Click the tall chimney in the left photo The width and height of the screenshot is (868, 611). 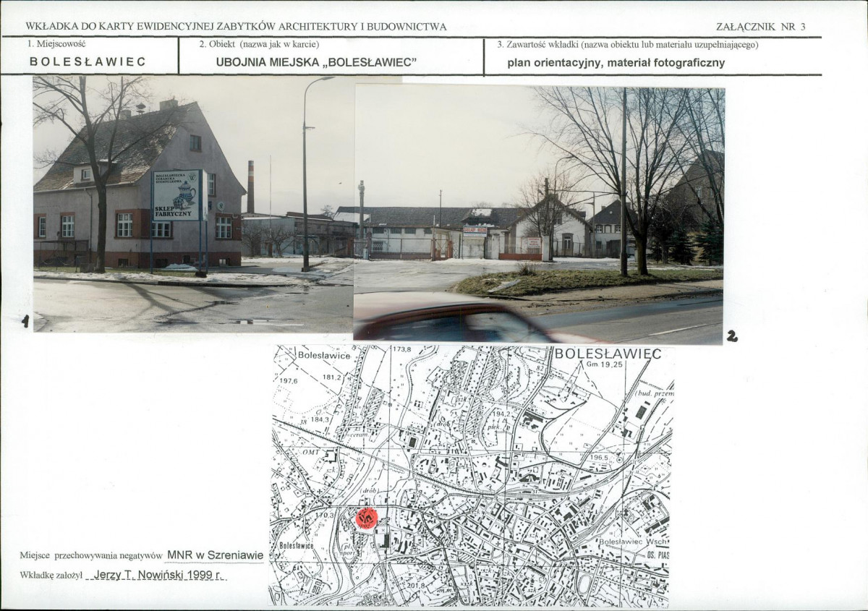(250, 187)
